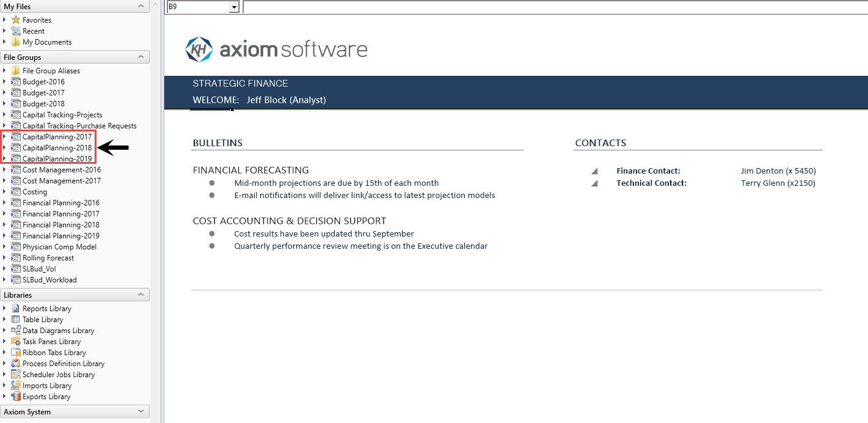Collapse the File Groups section
The image size is (868, 423).
click(x=141, y=57)
